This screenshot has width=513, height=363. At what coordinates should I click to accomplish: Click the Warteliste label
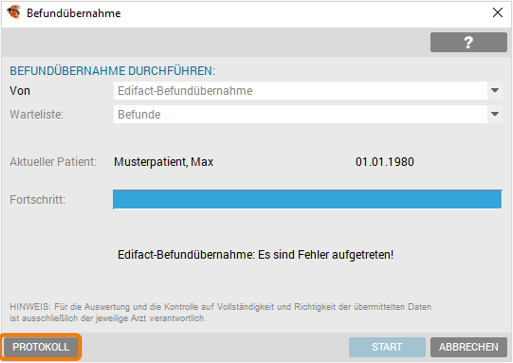pyautogui.click(x=36, y=115)
